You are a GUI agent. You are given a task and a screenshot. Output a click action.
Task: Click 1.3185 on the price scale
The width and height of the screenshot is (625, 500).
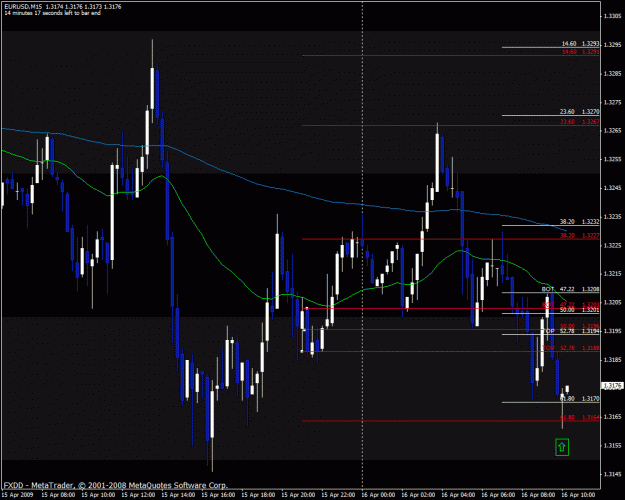tap(613, 359)
